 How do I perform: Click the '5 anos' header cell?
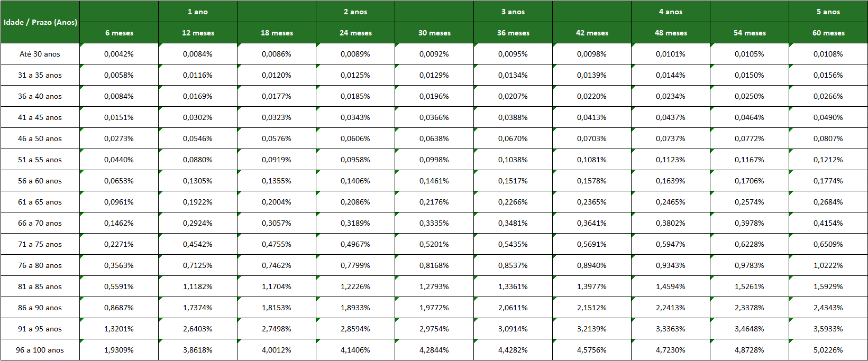click(x=828, y=12)
